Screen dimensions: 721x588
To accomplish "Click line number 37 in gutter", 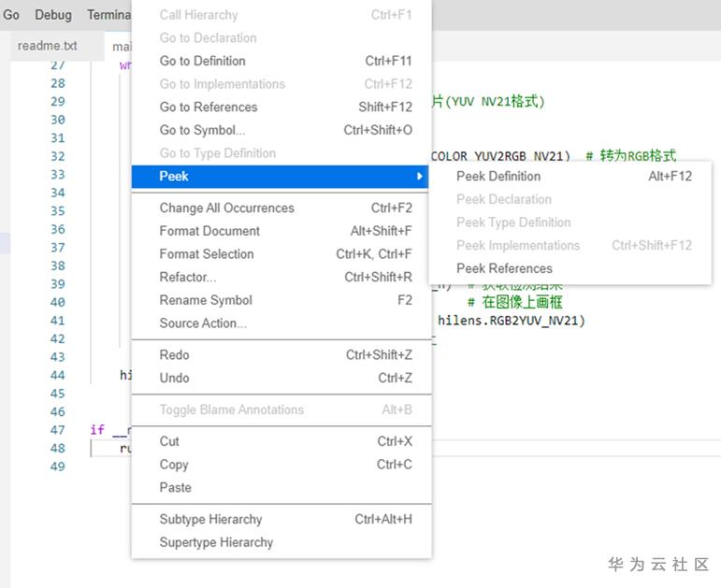I will tap(58, 248).
